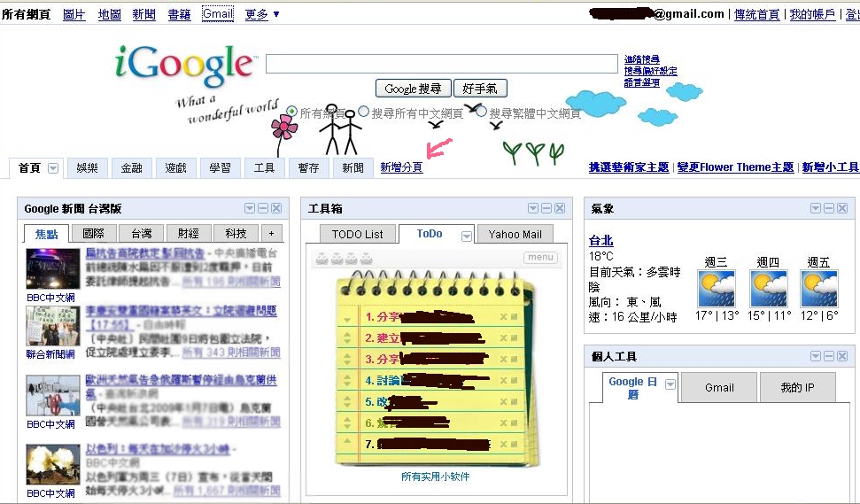This screenshot has width=860, height=504.
Task: Minimize the 工具箱 gadget
Action: tap(546, 208)
